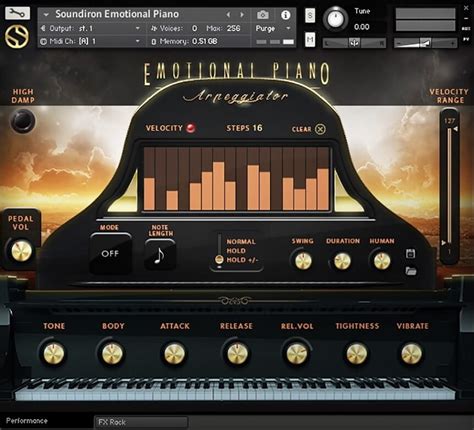Click the Velocity Range slider upper handle
Image resolution: width=474 pixels, height=430 pixels.
click(x=455, y=128)
